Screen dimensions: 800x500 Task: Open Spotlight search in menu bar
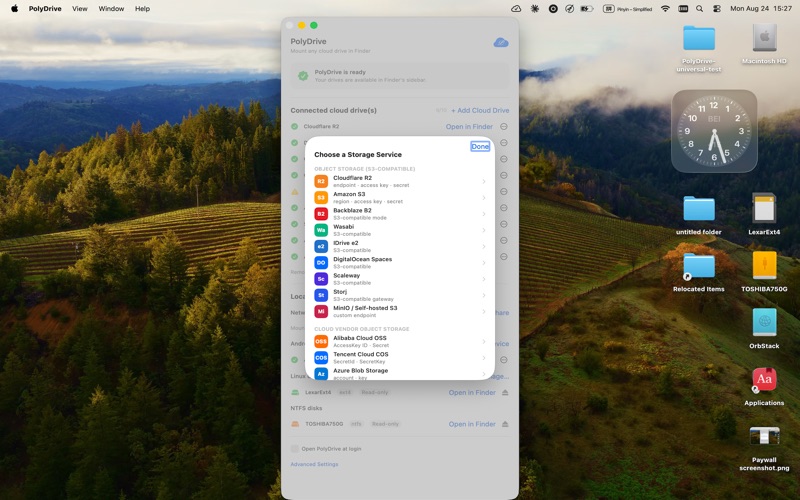(699, 8)
